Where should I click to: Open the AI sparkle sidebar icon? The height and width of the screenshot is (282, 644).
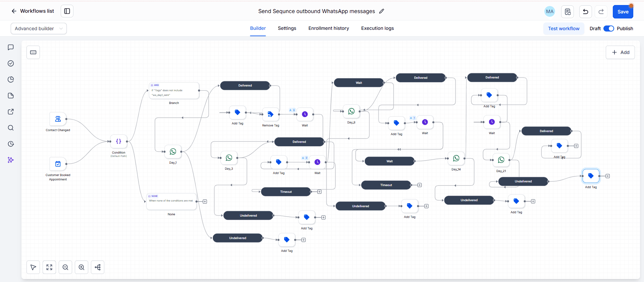click(11, 160)
